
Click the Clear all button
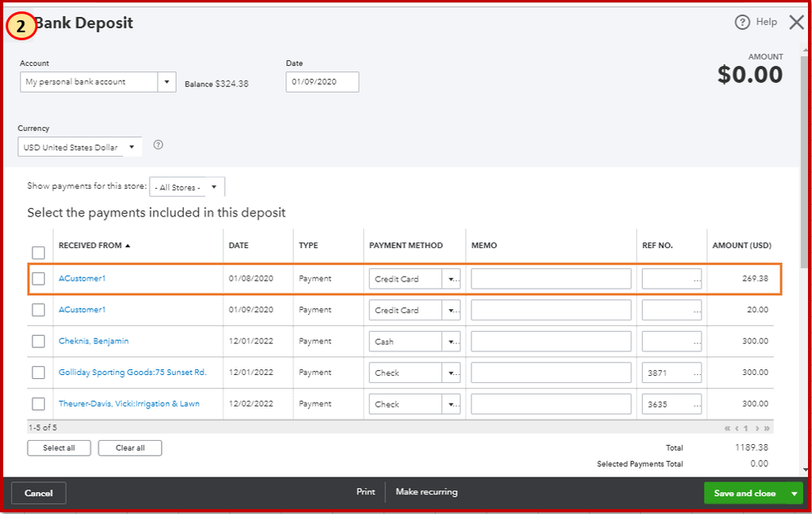[x=130, y=447]
